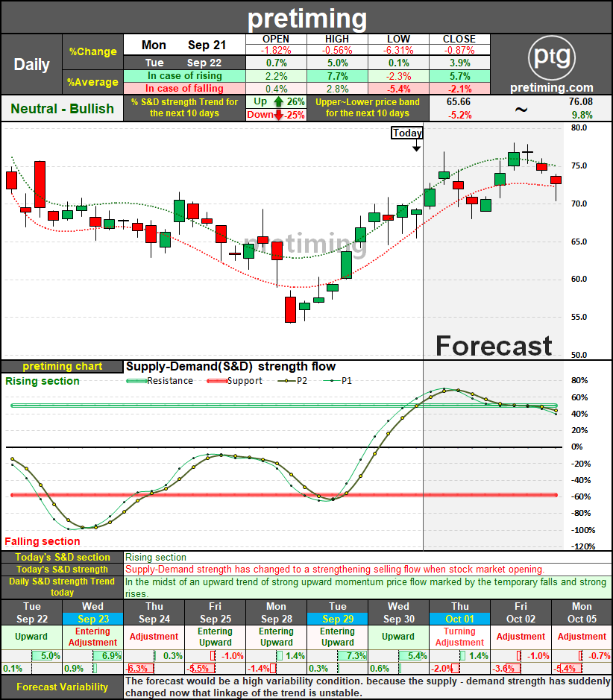Click the %Average label
The width and height of the screenshot is (613, 700).
(x=93, y=82)
